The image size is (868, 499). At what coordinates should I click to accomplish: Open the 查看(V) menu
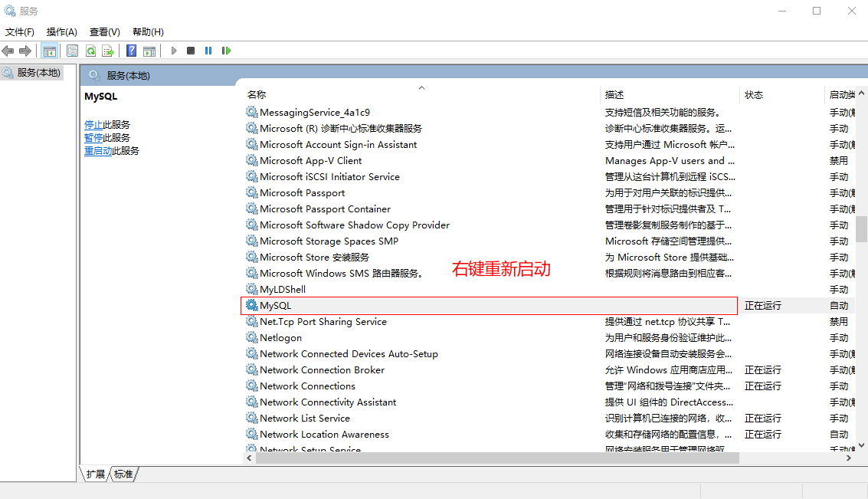pos(104,32)
